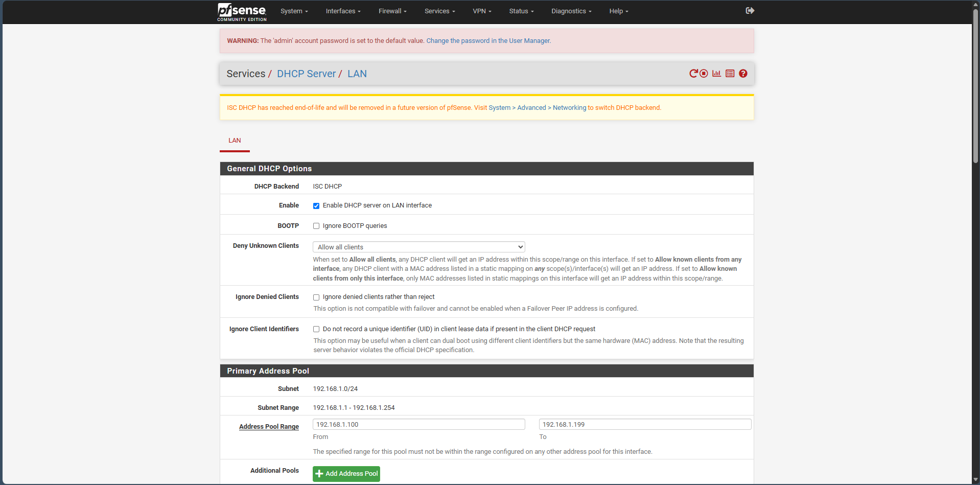Click the General DHCP Options heading
Screen dimensions: 980x485
tap(269, 169)
